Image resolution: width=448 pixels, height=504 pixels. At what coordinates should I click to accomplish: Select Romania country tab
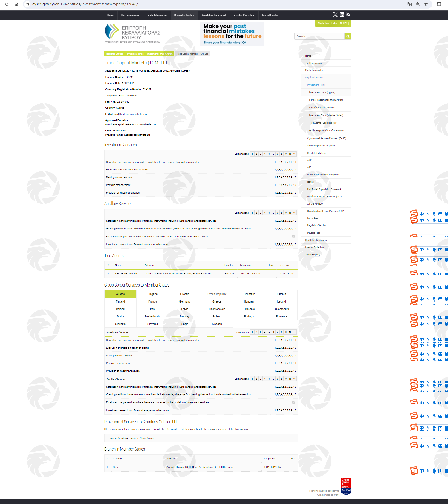click(x=281, y=316)
